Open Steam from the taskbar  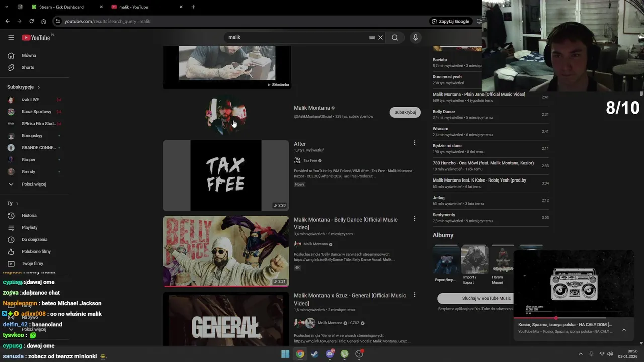pyautogui.click(x=315, y=354)
